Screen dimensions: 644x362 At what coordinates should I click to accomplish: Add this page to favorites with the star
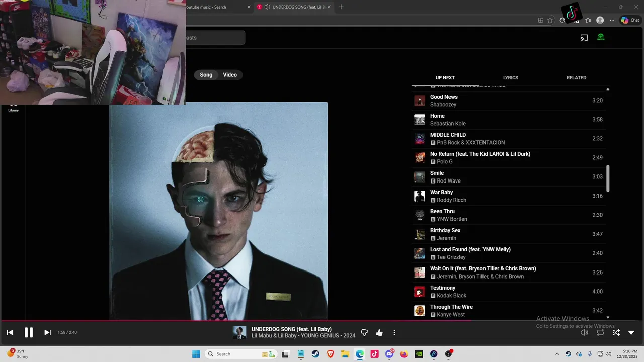pyautogui.click(x=550, y=20)
